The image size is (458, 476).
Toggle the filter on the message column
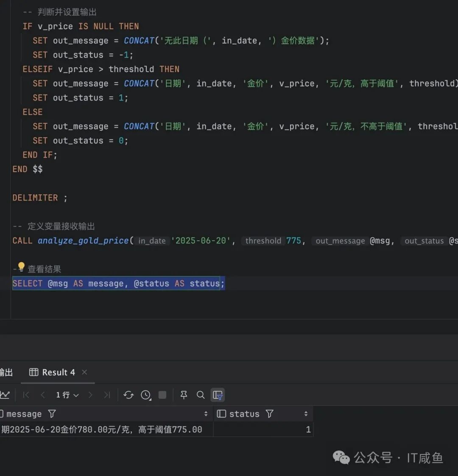tap(51, 413)
